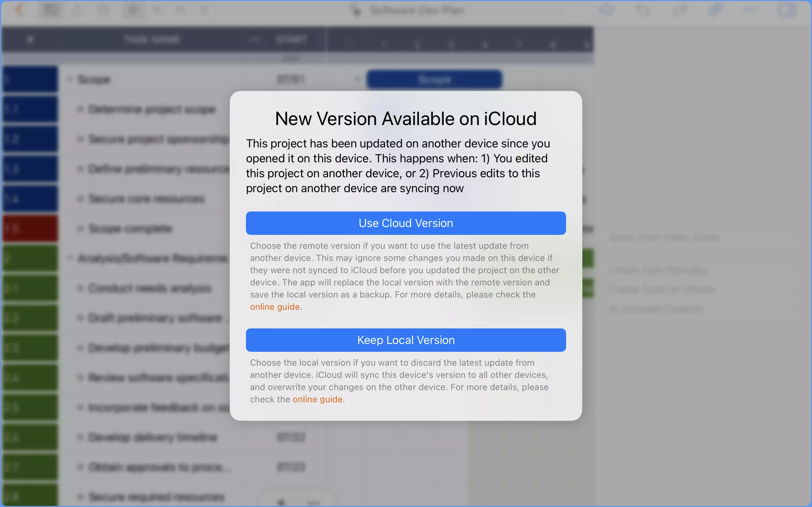Tap the Software Dev Plan project title
This screenshot has width=812, height=507.
[417, 10]
